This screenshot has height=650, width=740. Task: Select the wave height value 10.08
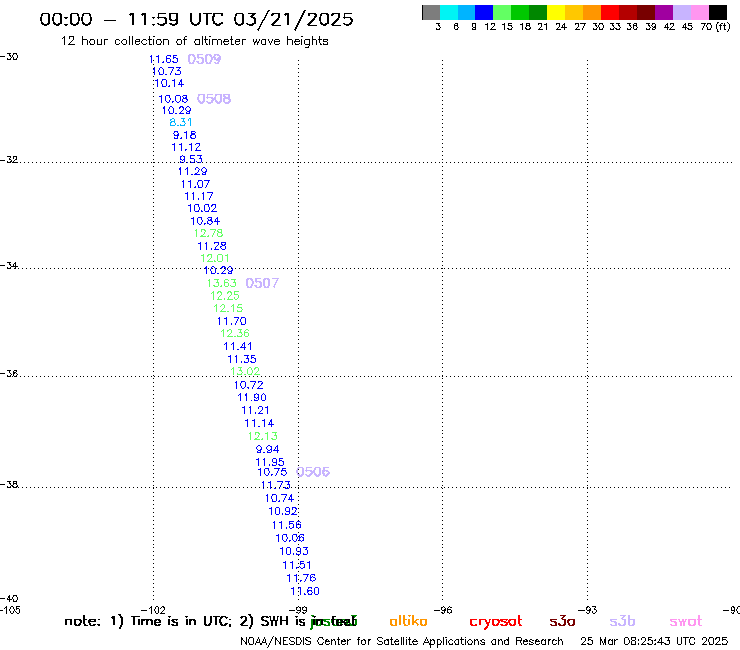point(173,99)
